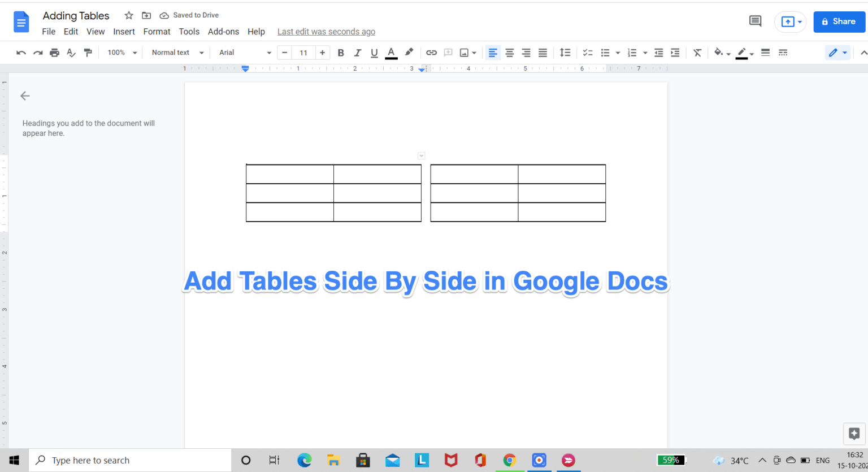Screen dimensions: 868x472
Task: Open the Insert menu
Action: click(x=124, y=32)
